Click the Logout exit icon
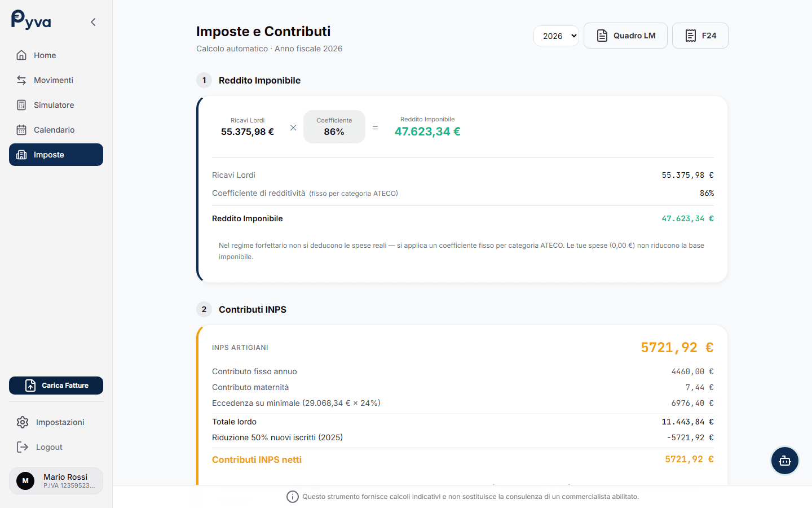The width and height of the screenshot is (812, 508). click(x=23, y=447)
